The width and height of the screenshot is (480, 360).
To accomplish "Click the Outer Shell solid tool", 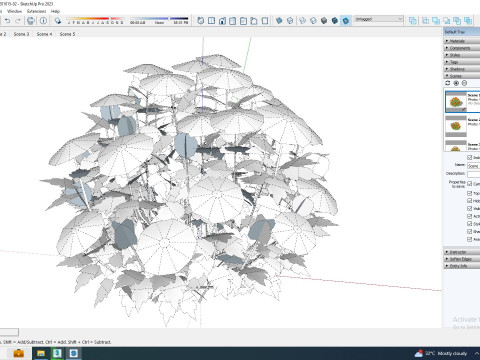I will 413,21.
